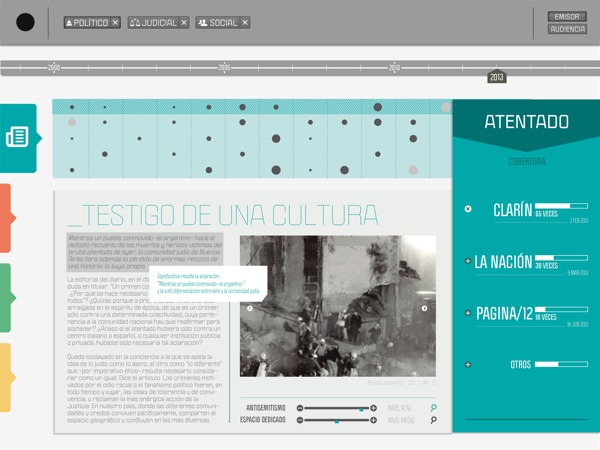
Task: Remove the Político filter tag
Action: [x=115, y=22]
